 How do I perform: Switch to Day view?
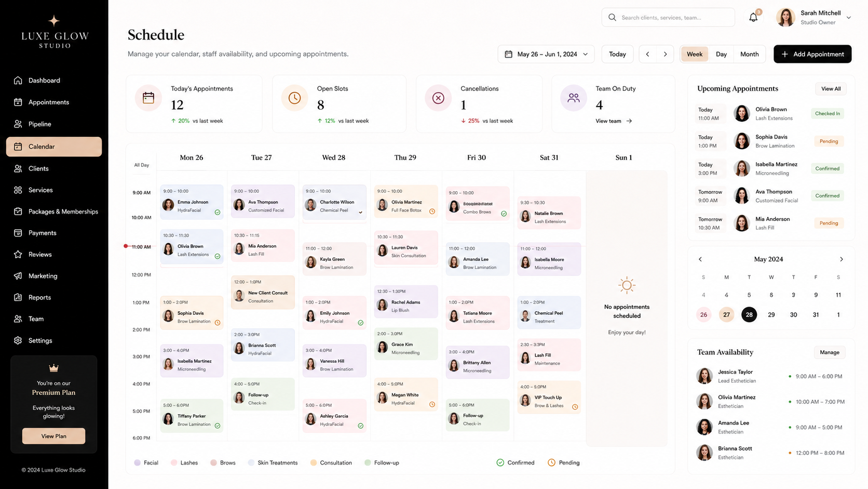(x=721, y=54)
